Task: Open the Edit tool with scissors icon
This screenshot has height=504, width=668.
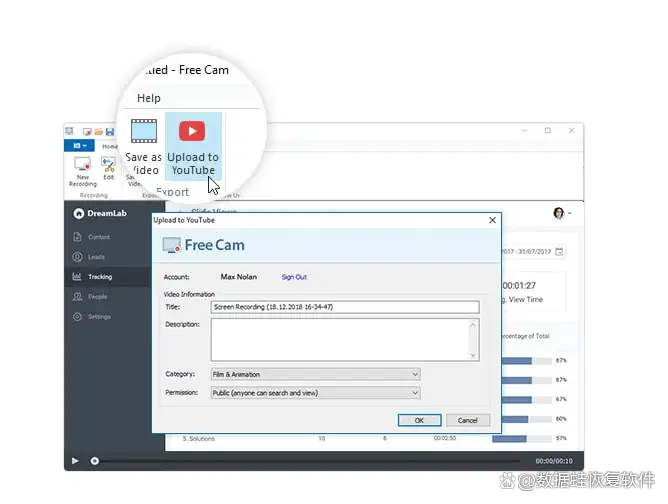Action: [108, 168]
